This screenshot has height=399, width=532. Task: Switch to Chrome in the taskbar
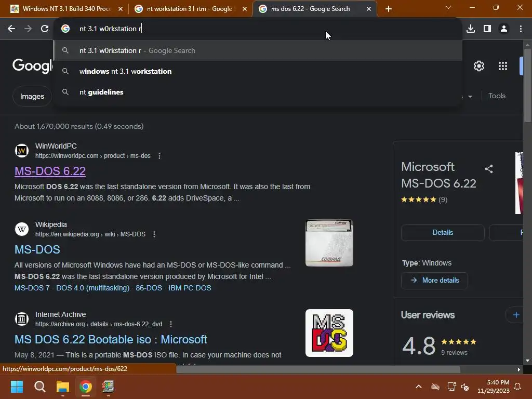(x=86, y=387)
